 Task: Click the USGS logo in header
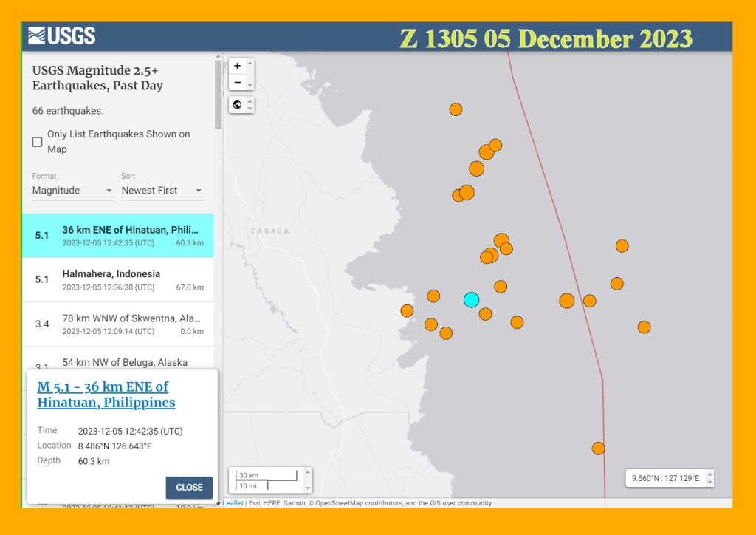pyautogui.click(x=62, y=35)
